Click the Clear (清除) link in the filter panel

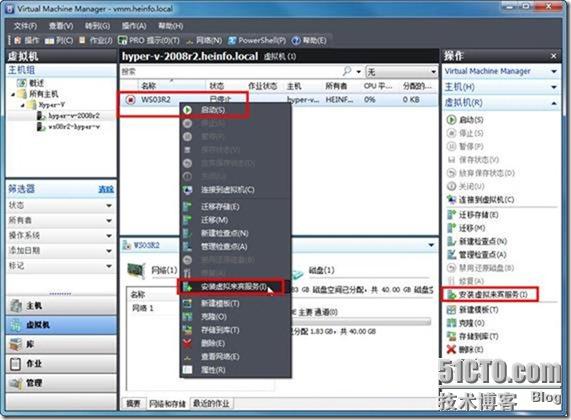click(x=106, y=189)
